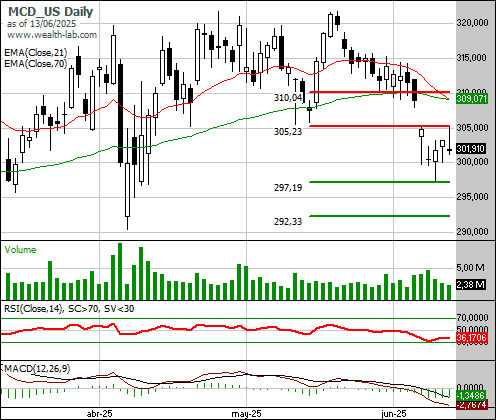This screenshot has height=420, width=496.
Task: Click the red 310,04 horizontal resistance line
Action: [380, 92]
